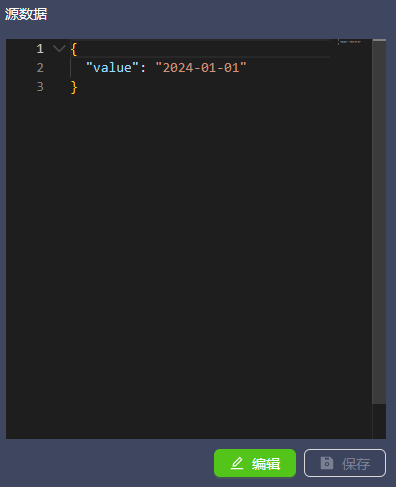This screenshot has width=396, height=487.
Task: Click the floppy disk icon on 保存
Action: [327, 463]
